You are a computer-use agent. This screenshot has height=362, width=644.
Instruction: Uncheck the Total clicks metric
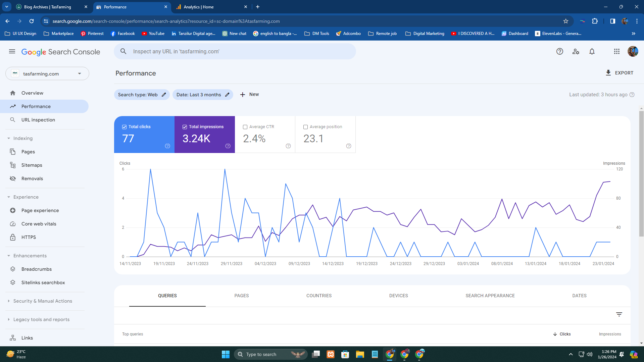pyautogui.click(x=125, y=127)
